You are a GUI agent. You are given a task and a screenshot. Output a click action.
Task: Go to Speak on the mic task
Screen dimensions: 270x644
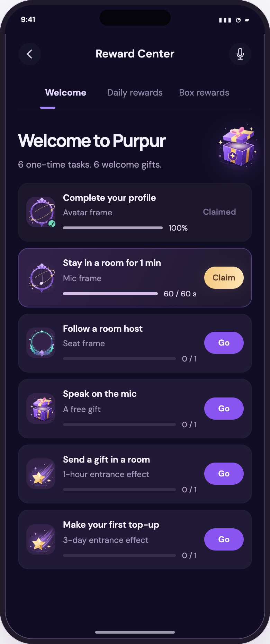point(224,409)
